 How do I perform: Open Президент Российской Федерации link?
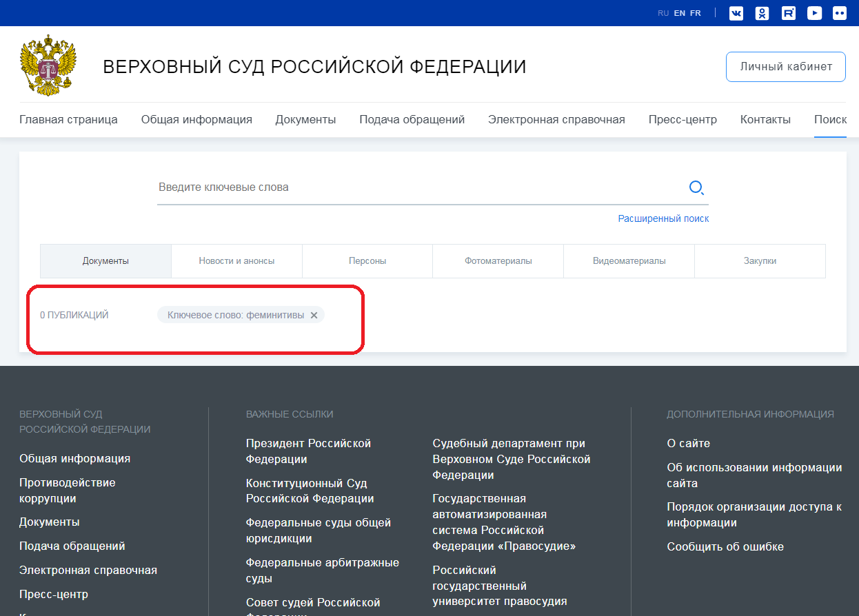point(308,451)
